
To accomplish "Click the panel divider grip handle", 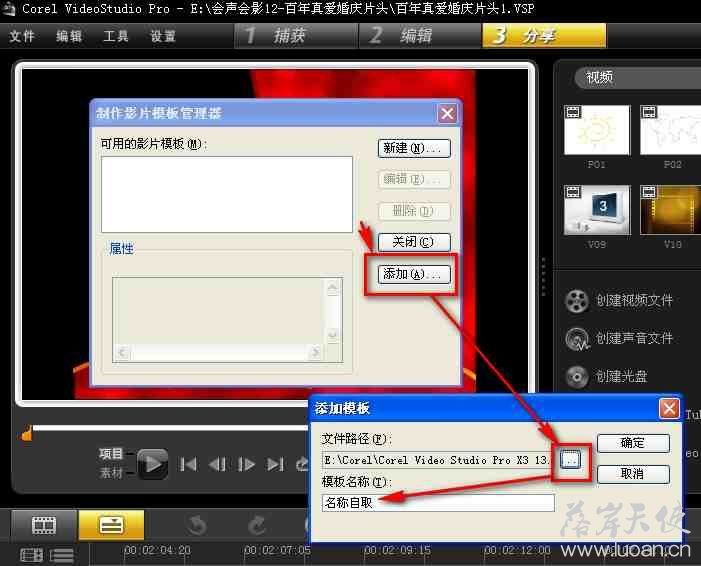I will click(543, 277).
